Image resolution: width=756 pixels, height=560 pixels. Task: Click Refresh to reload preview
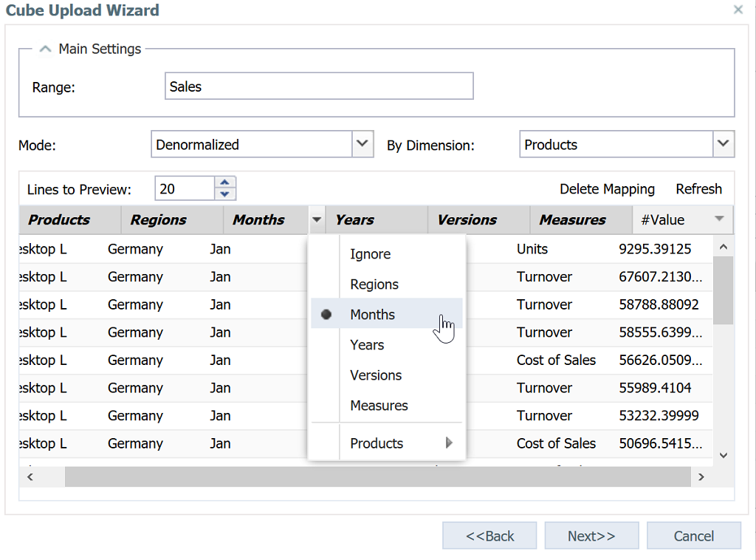(x=698, y=189)
